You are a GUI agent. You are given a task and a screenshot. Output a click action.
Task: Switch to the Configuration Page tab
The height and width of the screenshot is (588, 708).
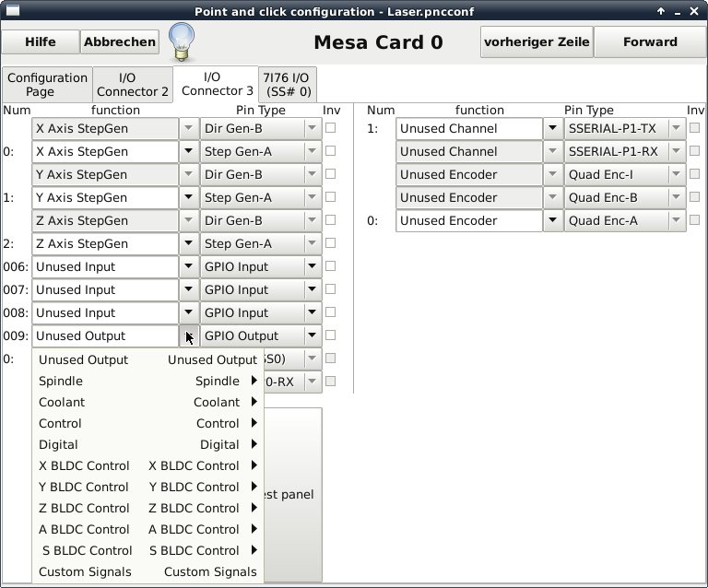[47, 85]
